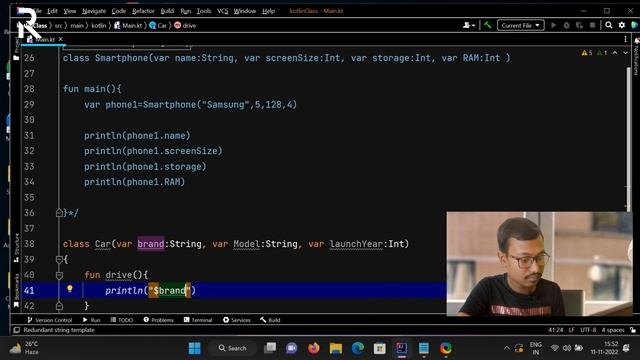Screen dimensions: 640x360
Task: Toggle the Bookmarks side panel tab
Action: (x=16, y=291)
